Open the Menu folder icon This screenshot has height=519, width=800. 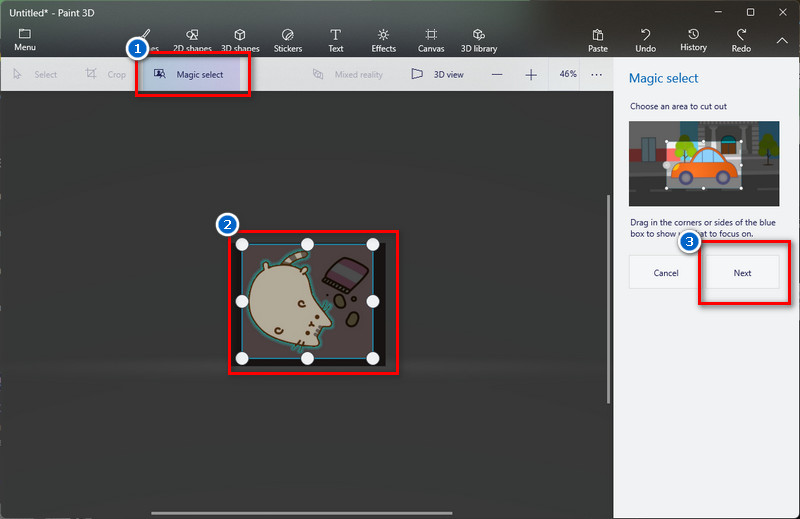24,40
